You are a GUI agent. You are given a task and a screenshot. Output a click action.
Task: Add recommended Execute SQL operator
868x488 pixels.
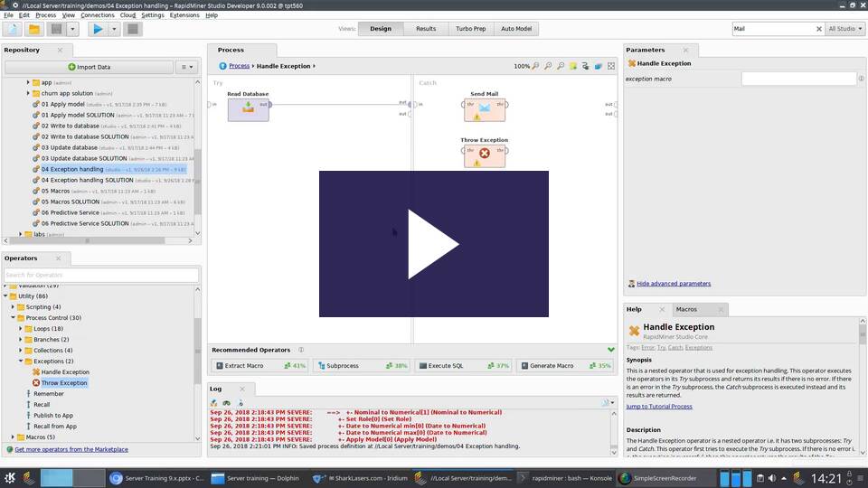tap(463, 366)
